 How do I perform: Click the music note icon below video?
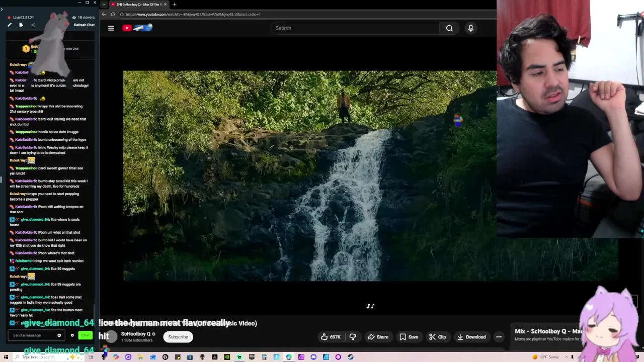(x=370, y=306)
